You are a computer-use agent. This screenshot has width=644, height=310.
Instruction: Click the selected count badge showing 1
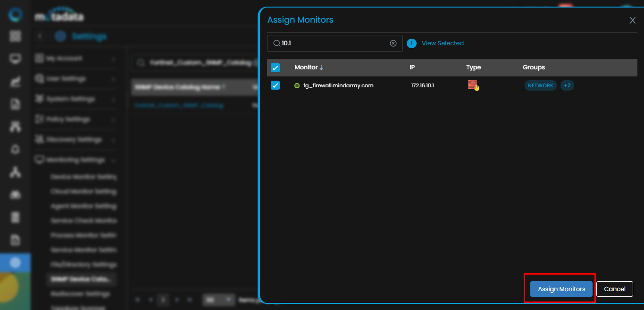(411, 43)
